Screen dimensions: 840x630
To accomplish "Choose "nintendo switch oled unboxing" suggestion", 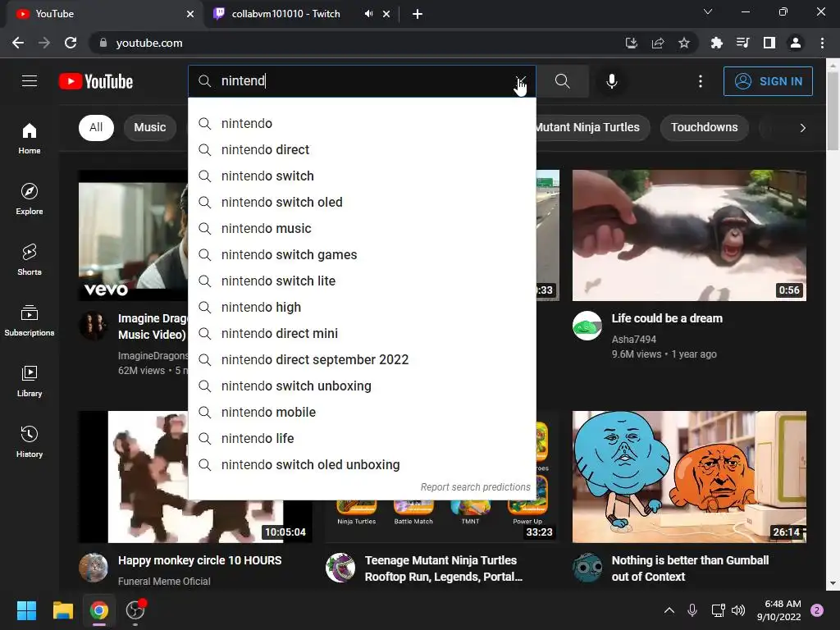I will [x=362, y=465].
